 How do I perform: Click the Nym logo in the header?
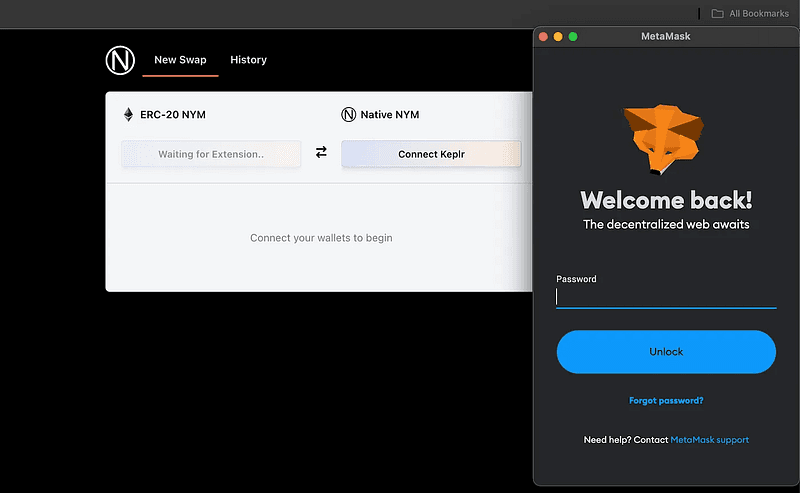pyautogui.click(x=120, y=61)
